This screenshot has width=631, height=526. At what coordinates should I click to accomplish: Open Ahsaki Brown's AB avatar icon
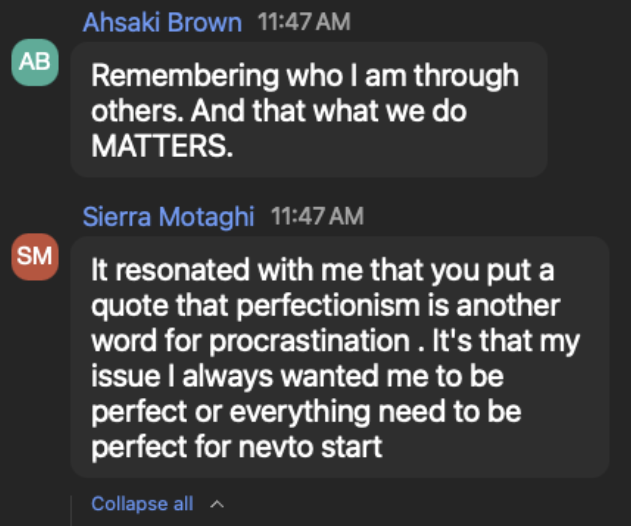click(x=35, y=62)
